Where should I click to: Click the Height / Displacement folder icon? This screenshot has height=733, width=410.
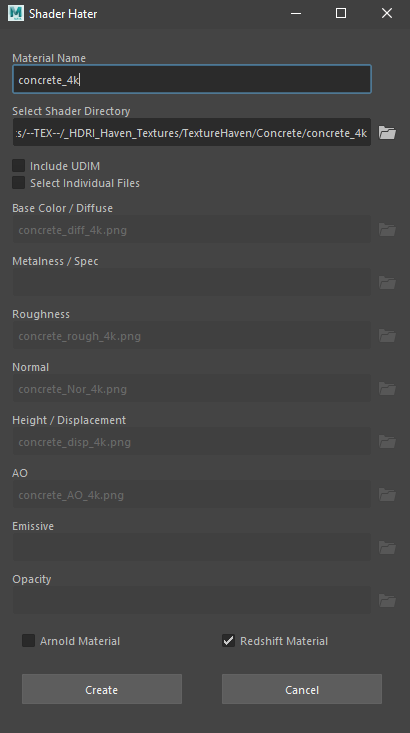(387, 441)
